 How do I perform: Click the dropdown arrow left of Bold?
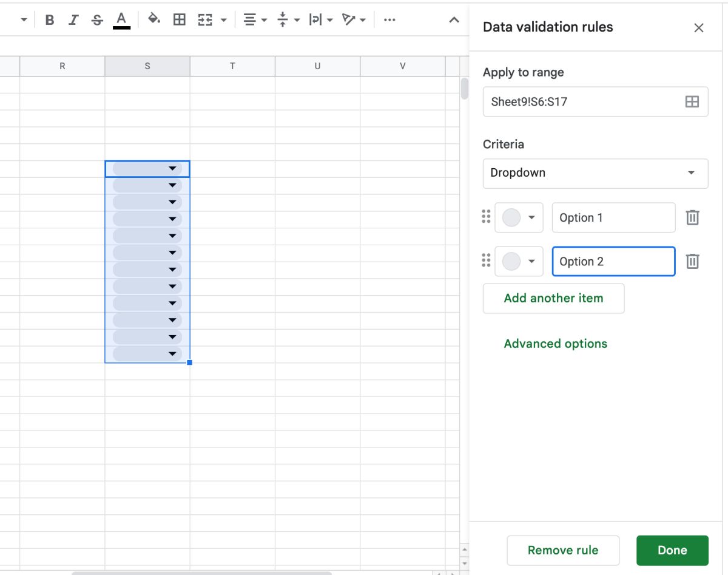(24, 20)
